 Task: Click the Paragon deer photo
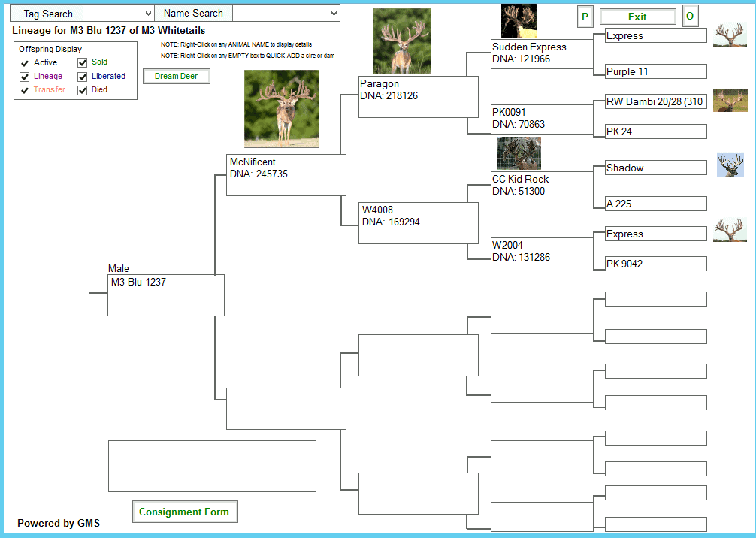click(401, 41)
